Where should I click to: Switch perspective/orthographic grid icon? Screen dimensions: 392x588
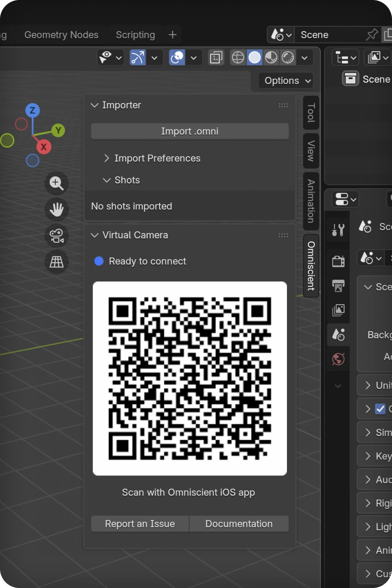56,262
